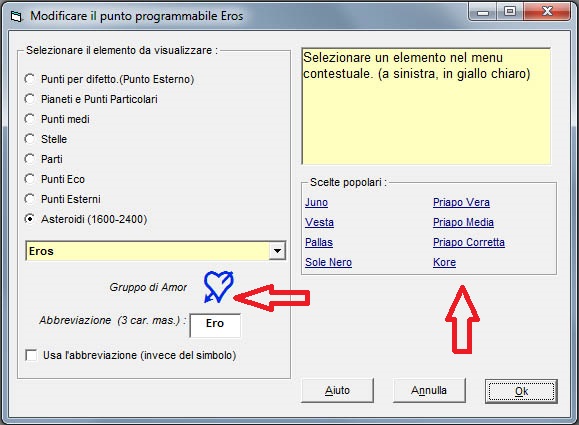579x425 pixels.
Task: Select the Punti medi radio button
Action: click(x=30, y=119)
